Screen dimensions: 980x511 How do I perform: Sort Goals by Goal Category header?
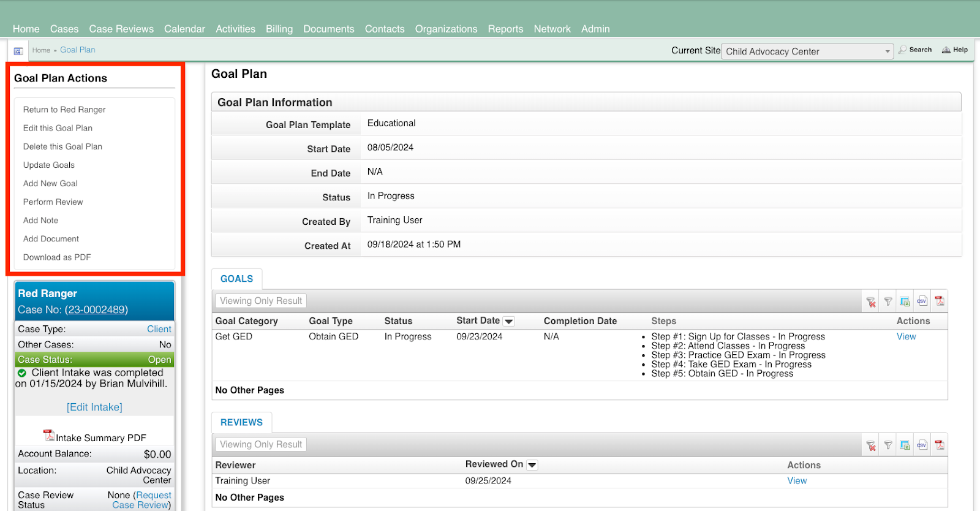(246, 321)
